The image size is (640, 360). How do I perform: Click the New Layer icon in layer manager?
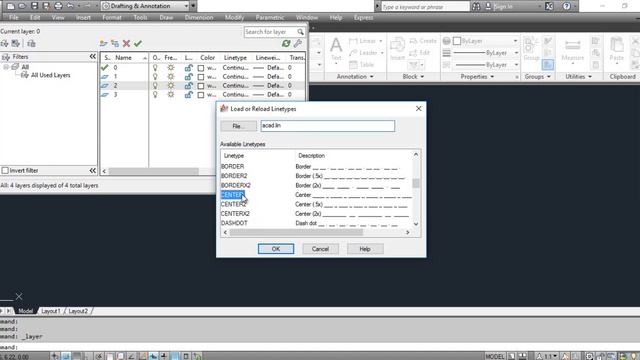click(x=104, y=43)
